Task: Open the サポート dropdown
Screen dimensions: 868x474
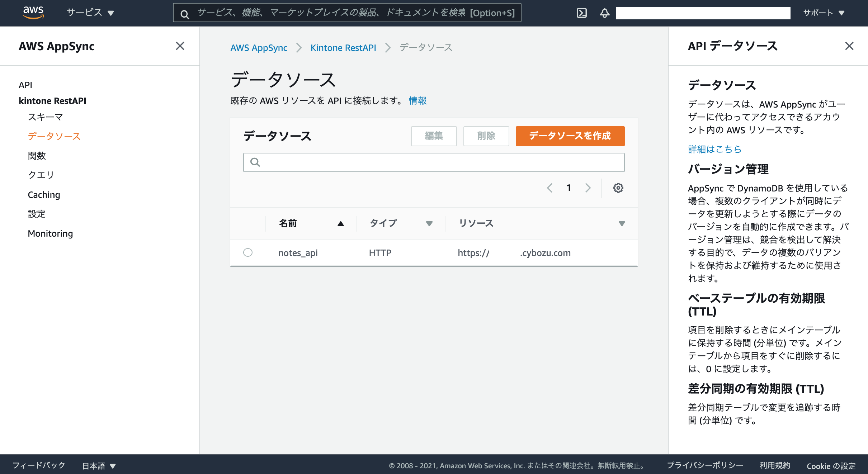Action: [x=824, y=13]
